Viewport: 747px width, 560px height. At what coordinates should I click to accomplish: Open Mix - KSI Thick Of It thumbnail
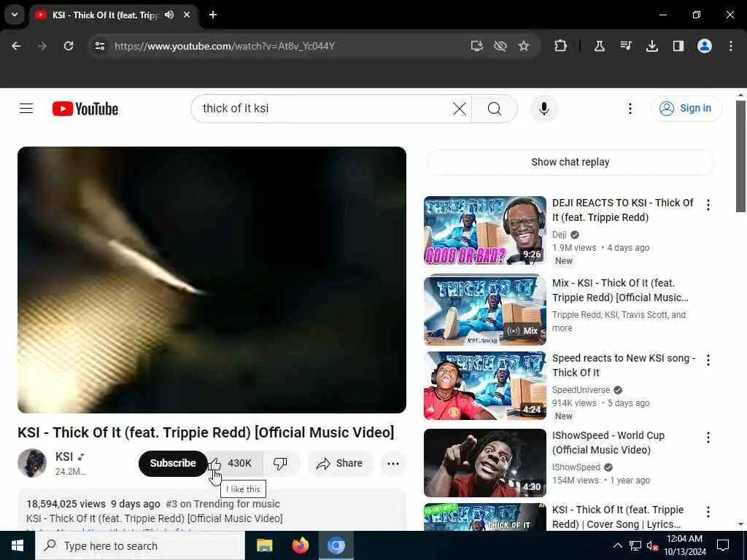coord(485,310)
